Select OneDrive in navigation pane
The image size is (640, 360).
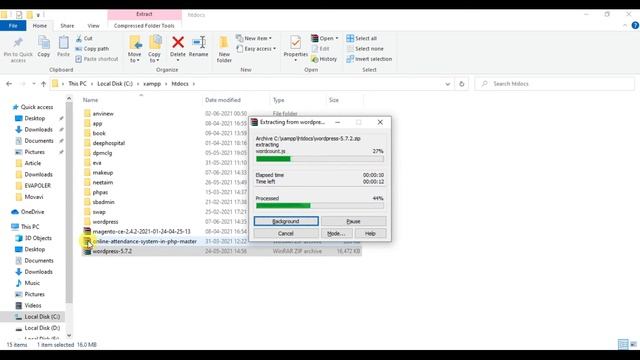[32, 212]
